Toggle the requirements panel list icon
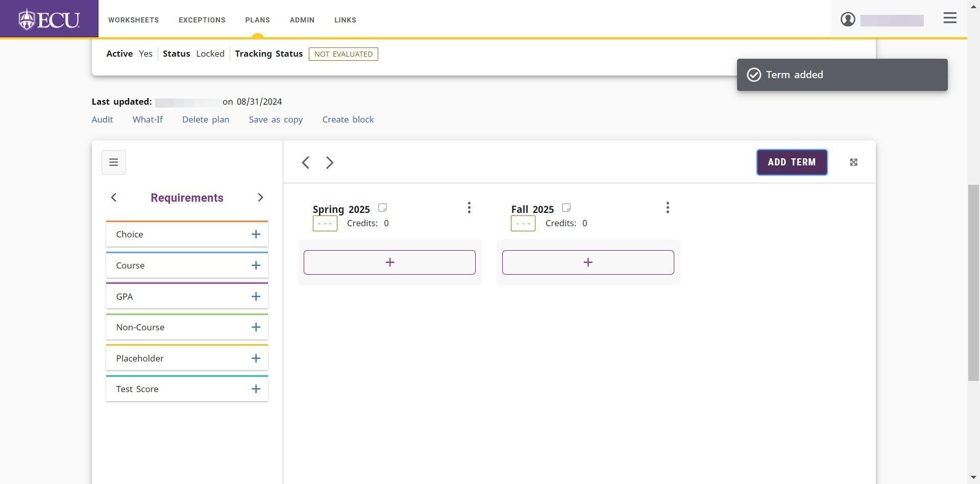This screenshot has width=980, height=484. tap(114, 162)
